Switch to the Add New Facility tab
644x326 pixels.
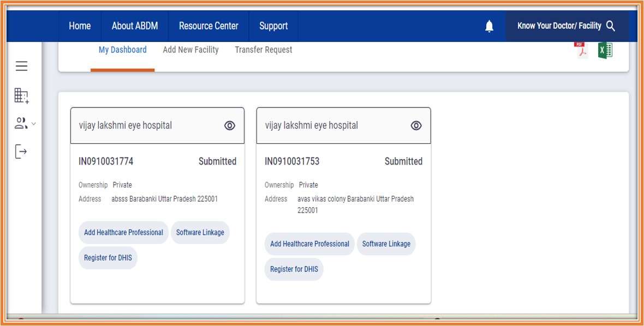[190, 50]
